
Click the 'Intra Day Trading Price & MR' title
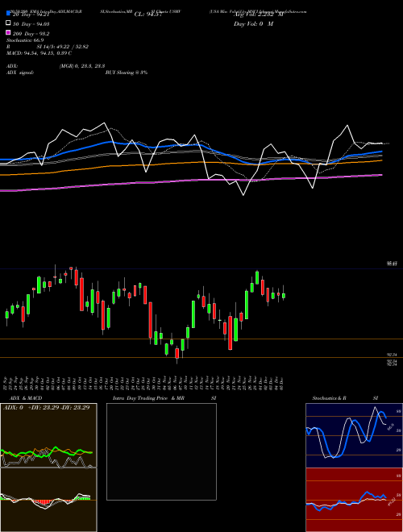pos(148,398)
